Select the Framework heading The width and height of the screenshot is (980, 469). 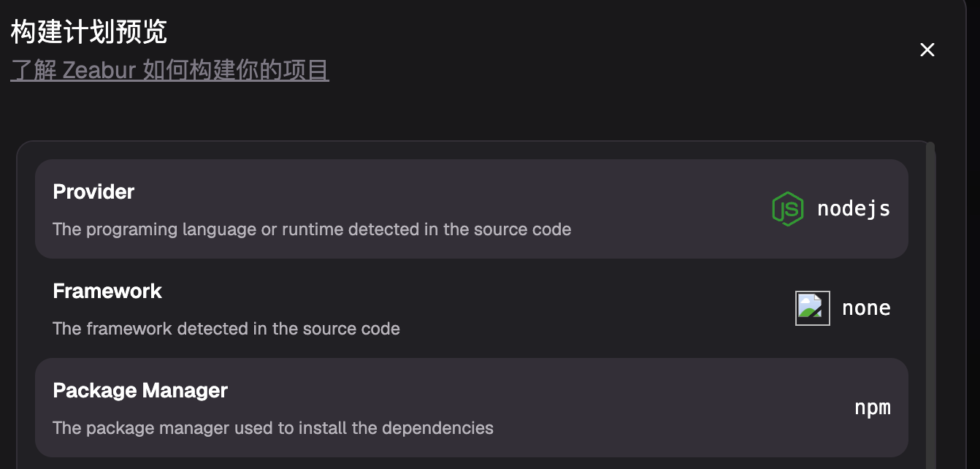[x=107, y=291]
